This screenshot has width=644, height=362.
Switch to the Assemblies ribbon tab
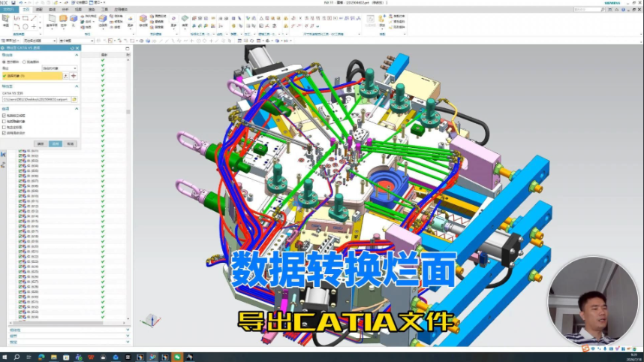point(39,10)
